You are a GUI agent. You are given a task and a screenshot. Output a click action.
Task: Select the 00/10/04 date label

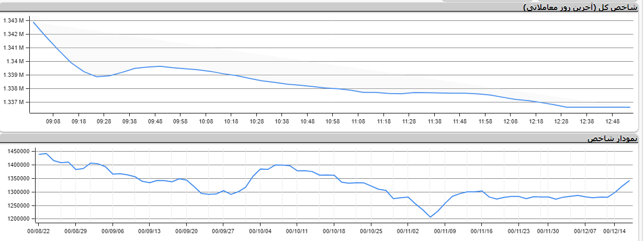[x=260, y=231]
